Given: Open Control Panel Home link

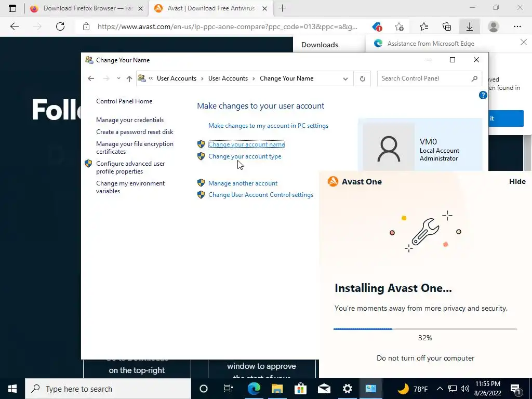Looking at the screenshot, I should (x=124, y=101).
